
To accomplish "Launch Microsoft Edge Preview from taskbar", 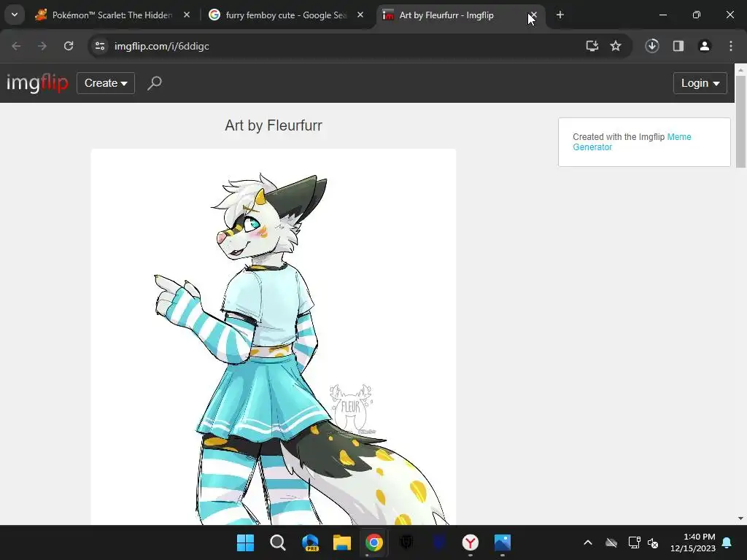I will [x=310, y=542].
